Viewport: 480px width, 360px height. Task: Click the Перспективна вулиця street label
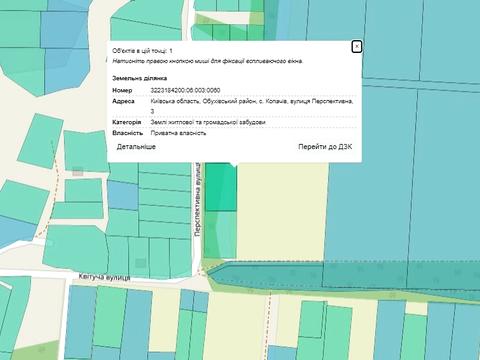point(197,200)
